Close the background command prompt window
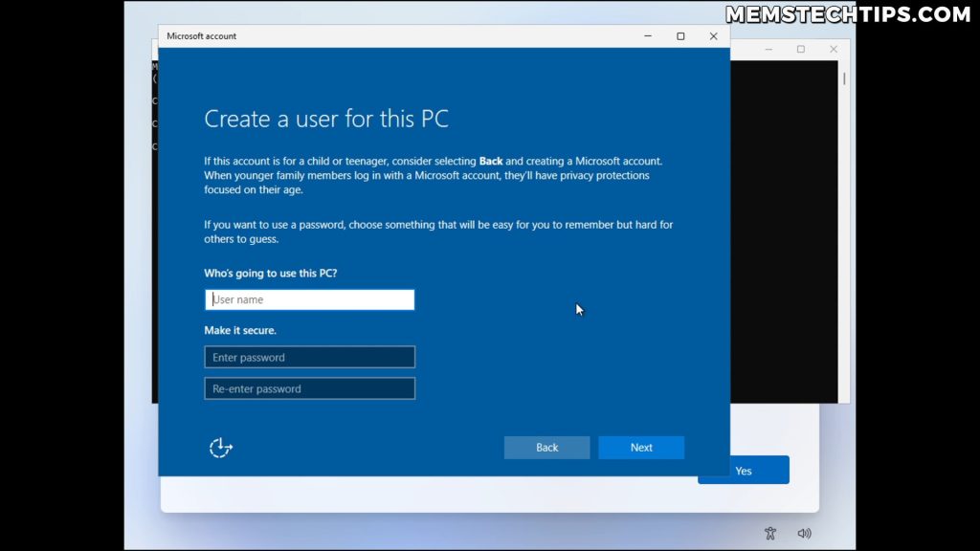Image resolution: width=980 pixels, height=551 pixels. pyautogui.click(x=834, y=50)
